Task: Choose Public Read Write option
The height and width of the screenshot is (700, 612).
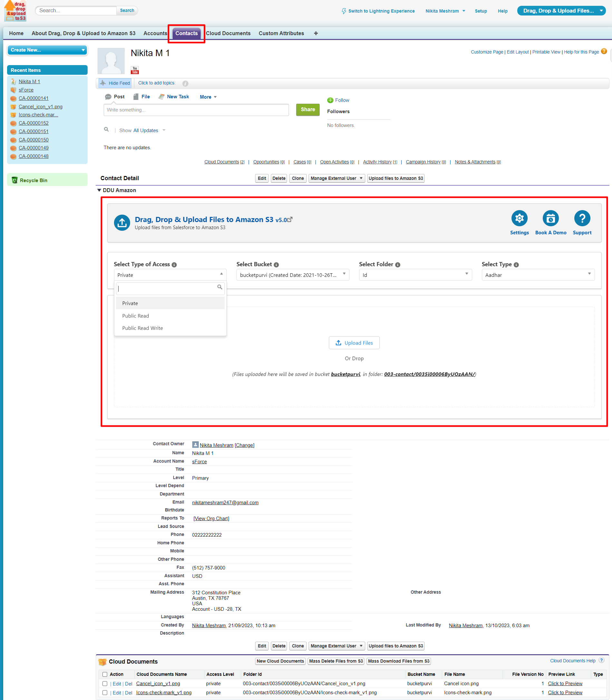Action: 170,328
